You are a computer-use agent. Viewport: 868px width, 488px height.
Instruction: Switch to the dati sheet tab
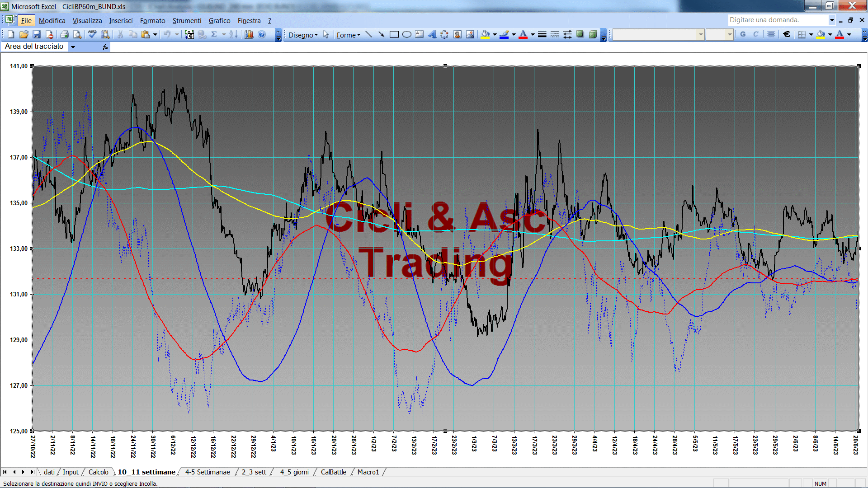pos(49,472)
